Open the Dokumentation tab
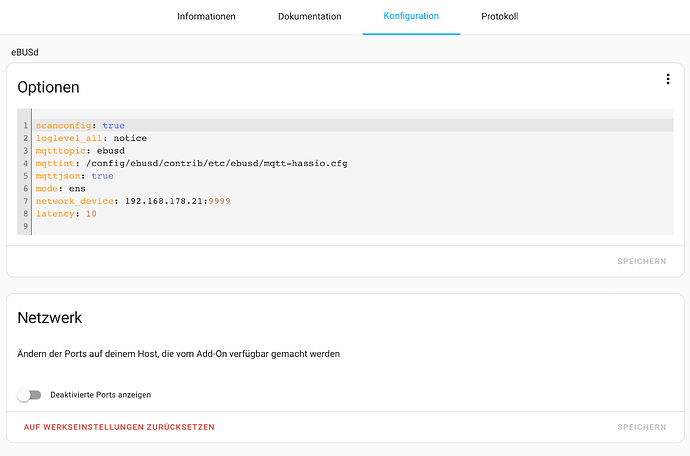 [x=309, y=17]
